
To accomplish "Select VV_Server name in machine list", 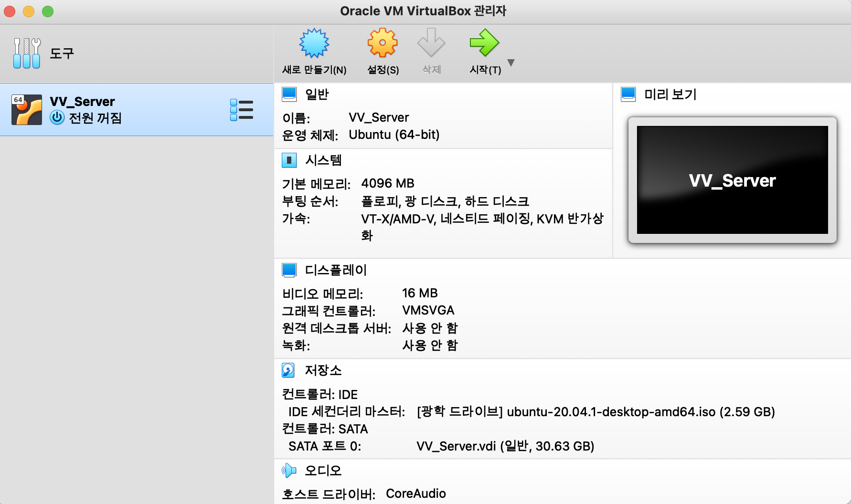I will pyautogui.click(x=82, y=102).
